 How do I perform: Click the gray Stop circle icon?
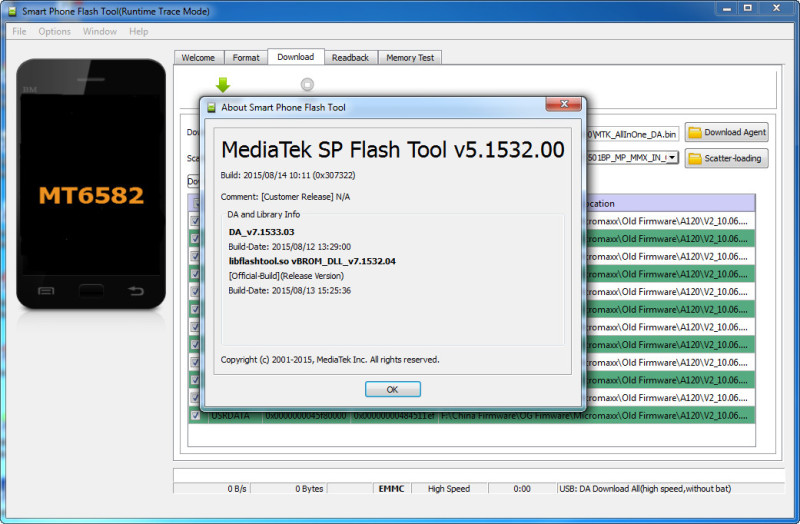pyautogui.click(x=307, y=84)
